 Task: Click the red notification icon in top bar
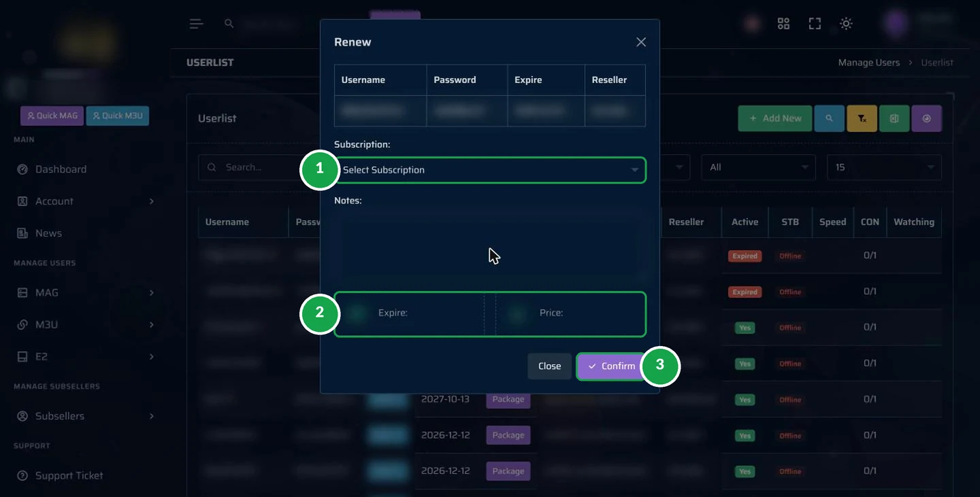[x=752, y=24]
